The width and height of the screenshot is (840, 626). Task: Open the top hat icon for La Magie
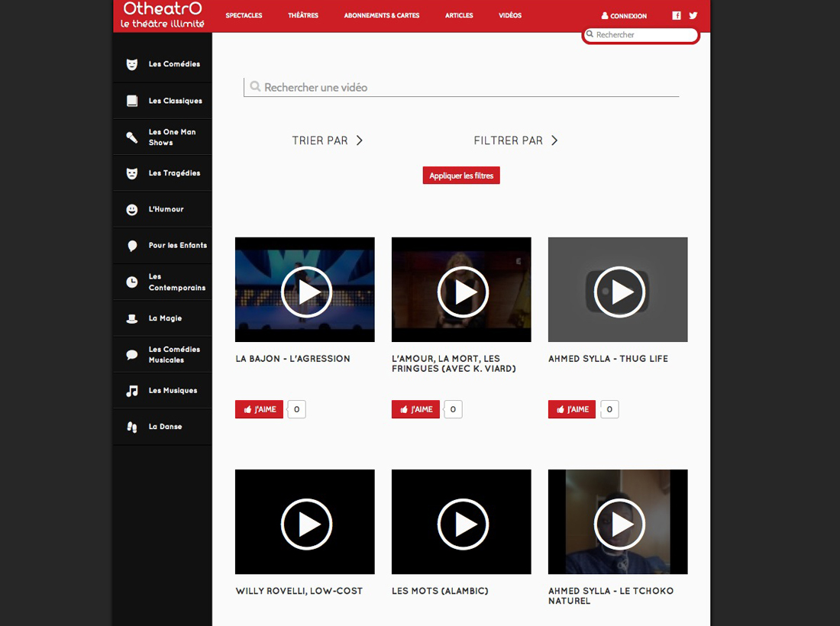[x=132, y=318]
